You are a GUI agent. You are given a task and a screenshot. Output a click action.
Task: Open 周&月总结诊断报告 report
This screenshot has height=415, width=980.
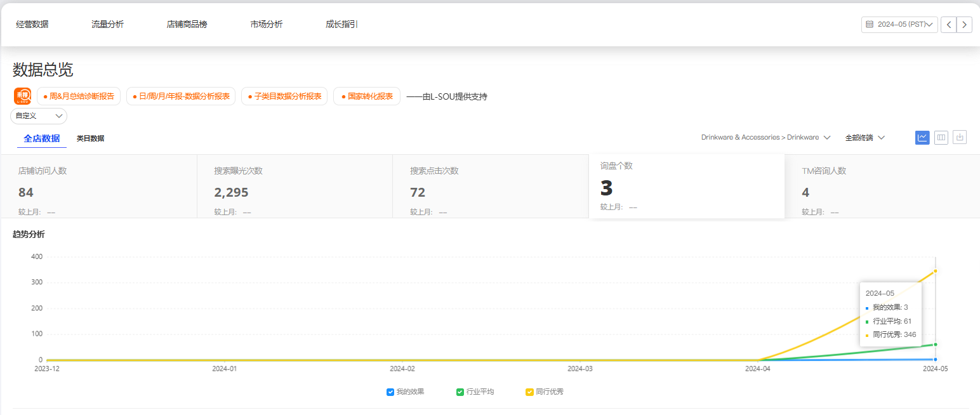[x=79, y=96]
